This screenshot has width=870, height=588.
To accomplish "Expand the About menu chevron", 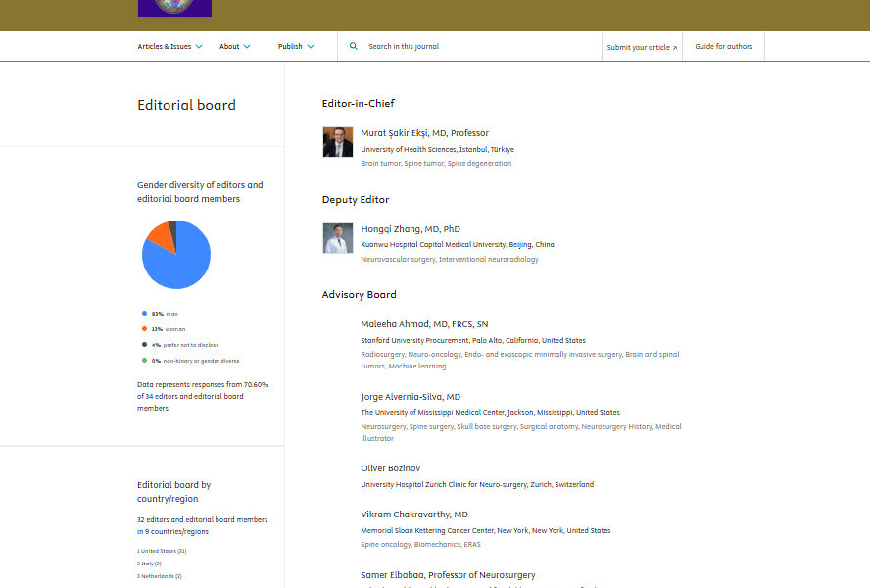I will click(247, 46).
